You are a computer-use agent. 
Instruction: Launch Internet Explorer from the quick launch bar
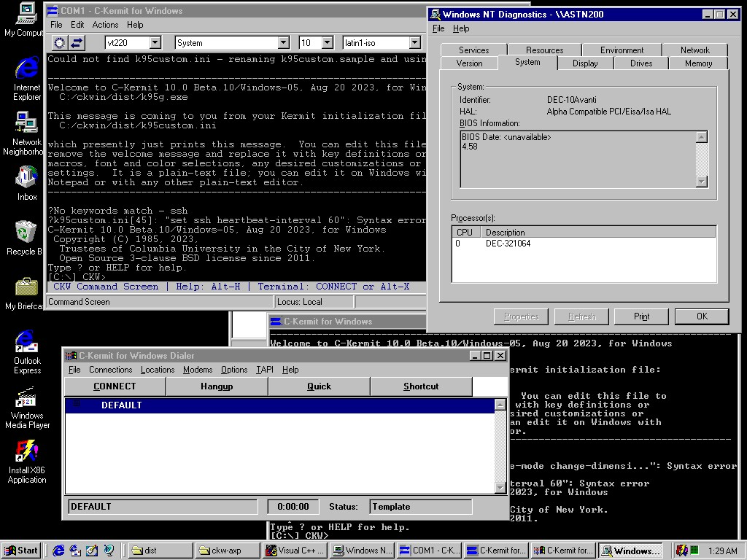pos(58,551)
